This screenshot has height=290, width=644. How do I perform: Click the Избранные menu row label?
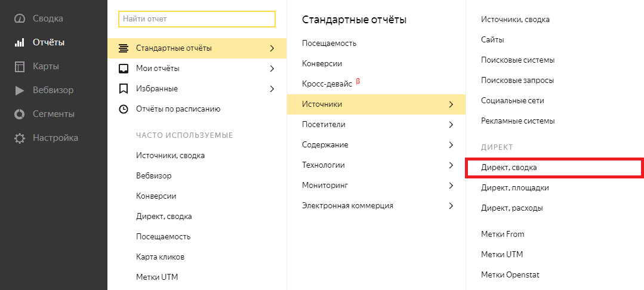(157, 89)
